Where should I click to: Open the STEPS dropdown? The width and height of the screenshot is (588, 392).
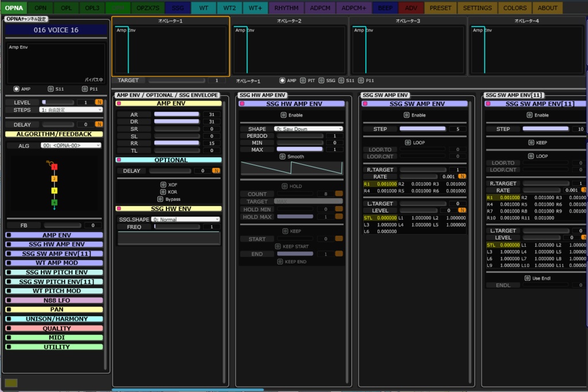[71, 110]
